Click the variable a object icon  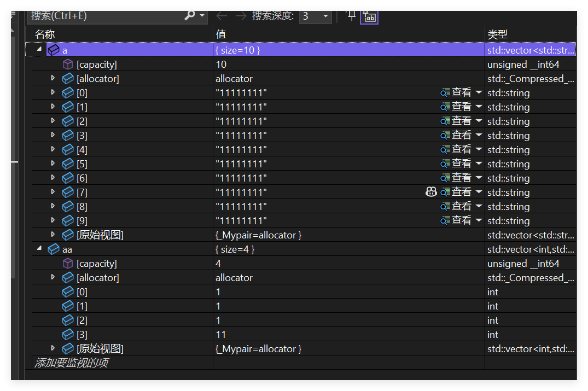coord(54,50)
